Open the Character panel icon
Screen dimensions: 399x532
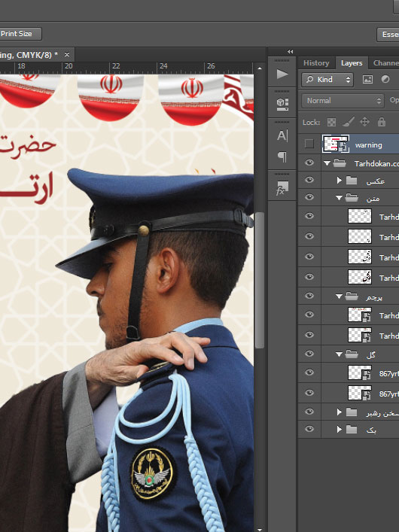[x=282, y=135]
